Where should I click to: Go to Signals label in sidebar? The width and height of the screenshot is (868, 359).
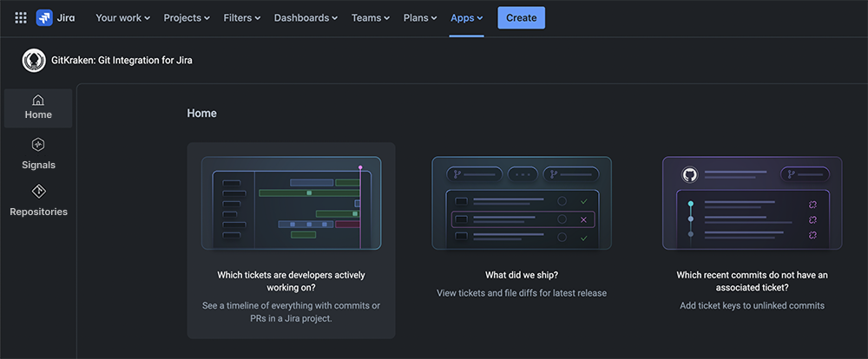pos(38,165)
